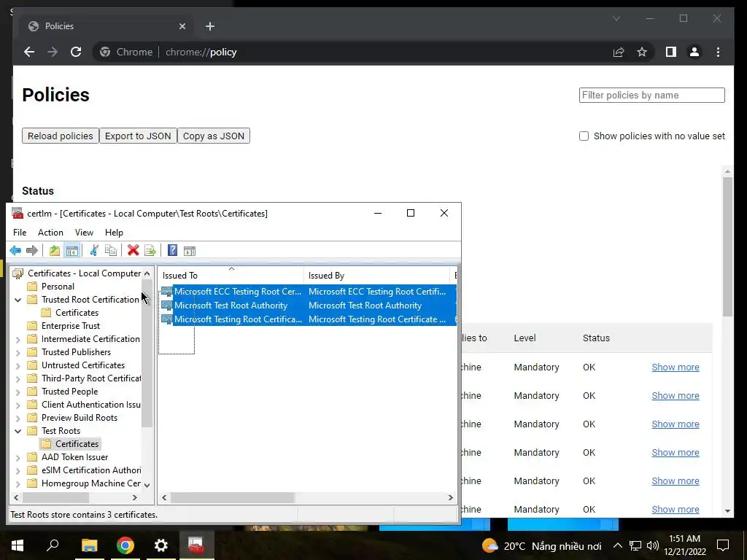This screenshot has width=747, height=560.
Task: Open the View menu in certlm
Action: [x=84, y=233]
